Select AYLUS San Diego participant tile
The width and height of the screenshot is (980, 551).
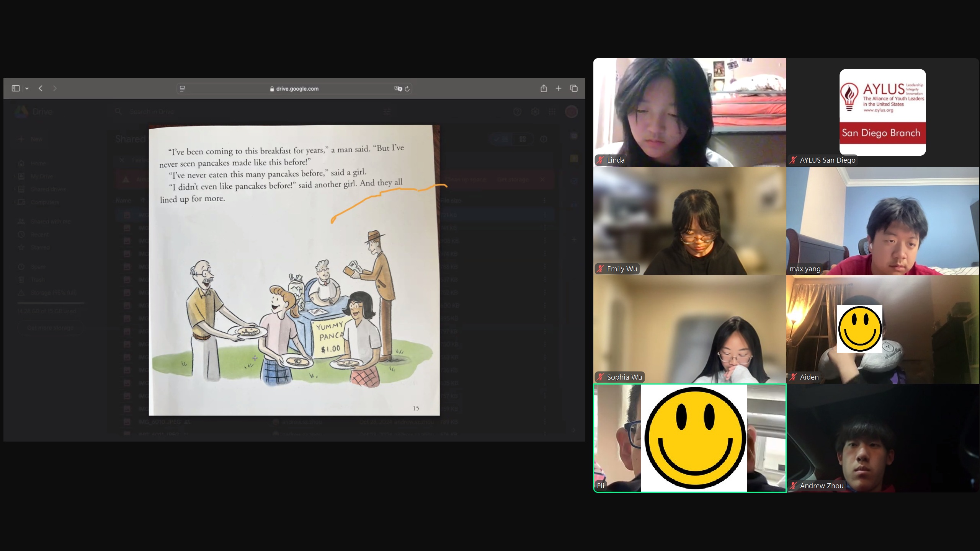(x=883, y=112)
